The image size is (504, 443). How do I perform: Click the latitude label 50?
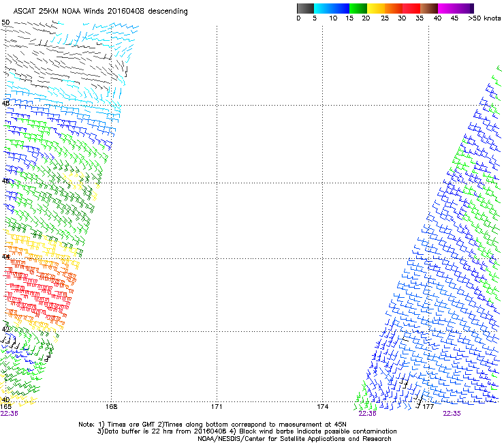pyautogui.click(x=5, y=22)
